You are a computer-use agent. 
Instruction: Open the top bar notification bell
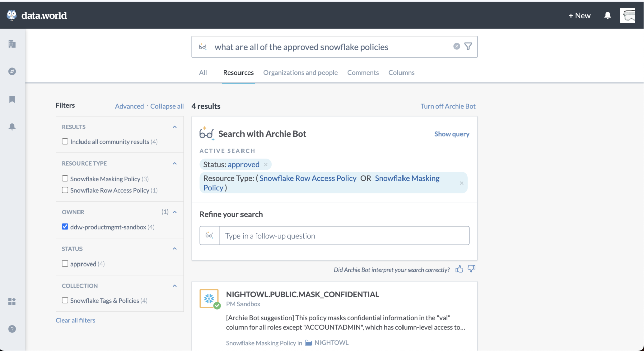tap(608, 16)
